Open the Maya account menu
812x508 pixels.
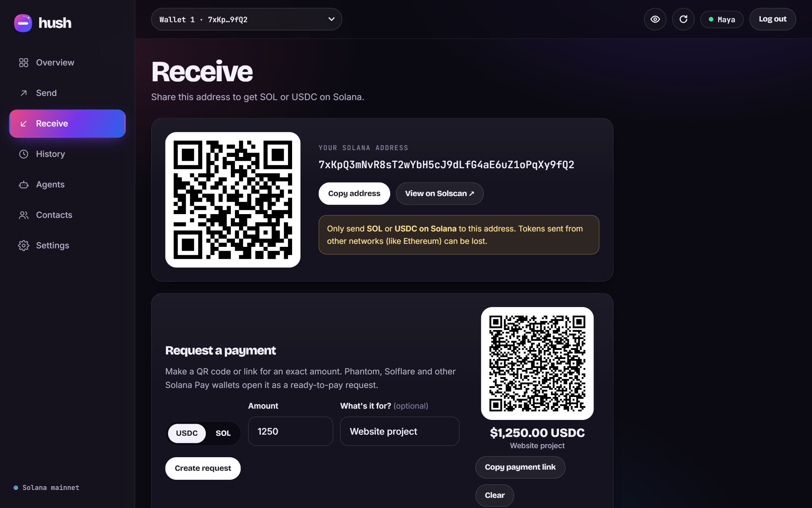coord(722,19)
